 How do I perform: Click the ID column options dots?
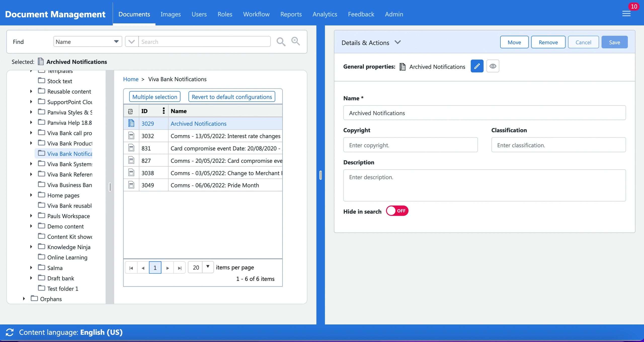164,111
